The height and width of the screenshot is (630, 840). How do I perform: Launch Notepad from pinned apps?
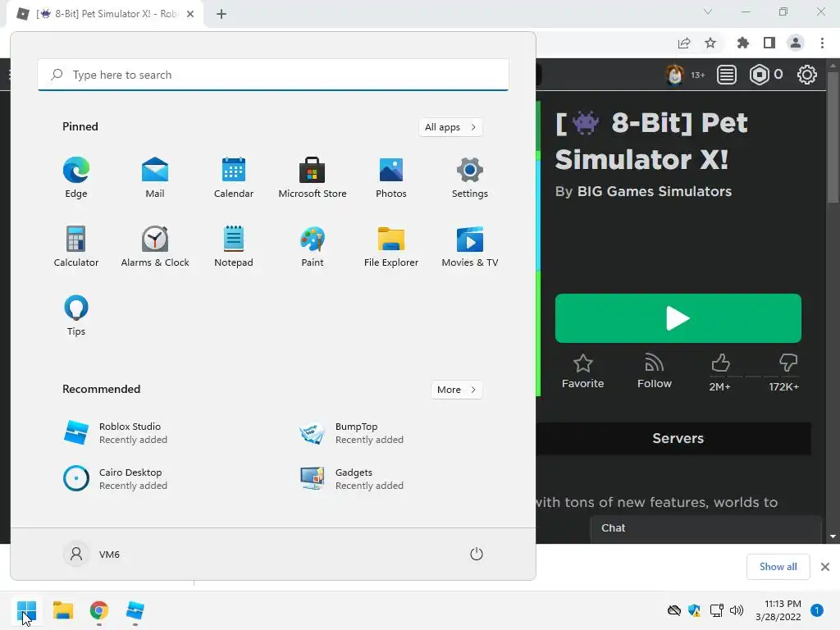click(234, 246)
